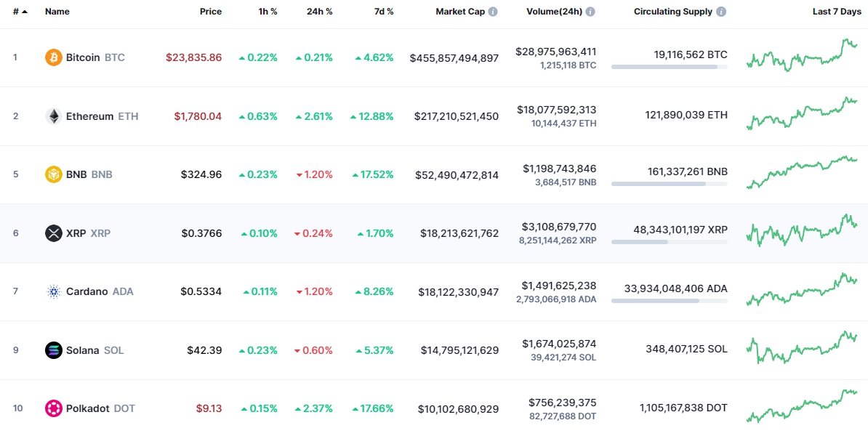
Task: Click Ethereum volume $18,077,592,313
Action: click(x=557, y=110)
